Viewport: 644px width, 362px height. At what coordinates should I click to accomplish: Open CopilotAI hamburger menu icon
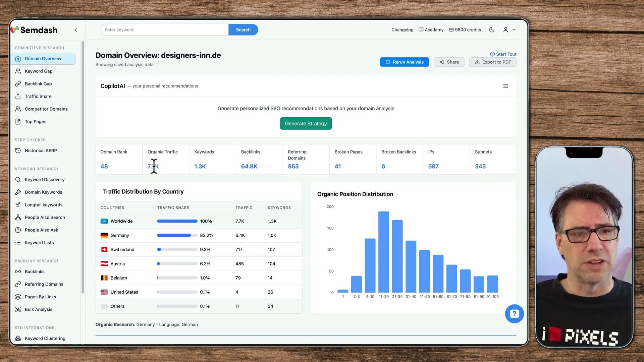[x=505, y=86]
